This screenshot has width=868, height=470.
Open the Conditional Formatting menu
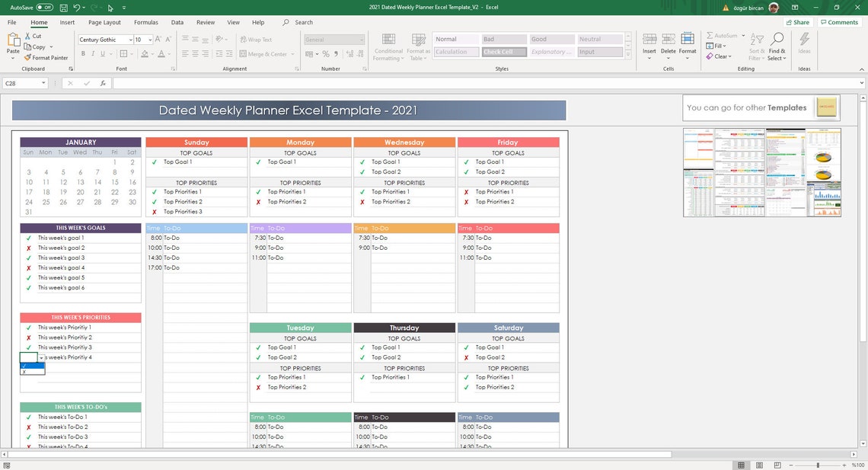point(388,46)
